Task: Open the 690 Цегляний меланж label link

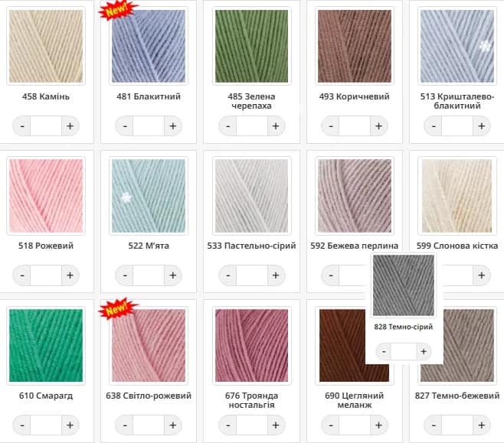Action: tap(354, 400)
